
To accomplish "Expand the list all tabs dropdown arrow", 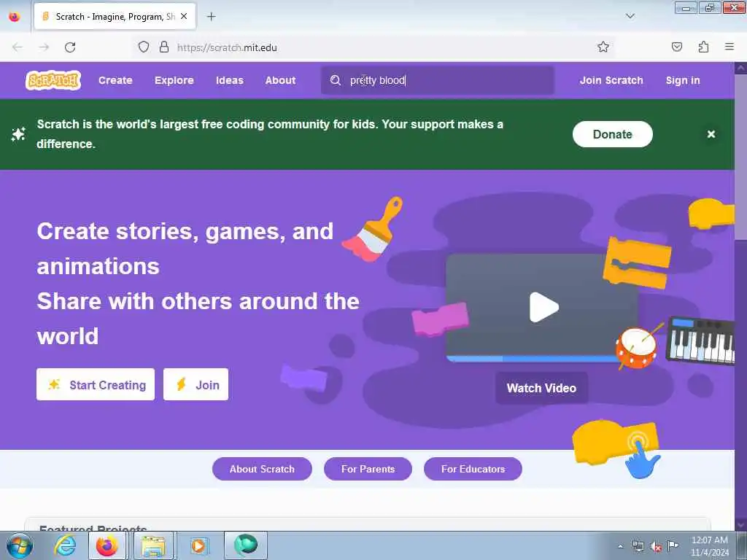I will coord(630,16).
